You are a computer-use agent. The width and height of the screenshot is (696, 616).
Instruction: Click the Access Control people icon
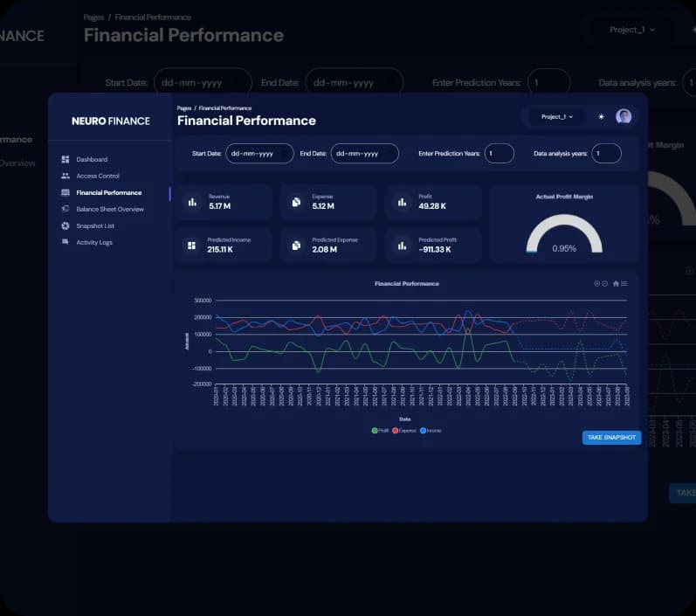pos(65,176)
